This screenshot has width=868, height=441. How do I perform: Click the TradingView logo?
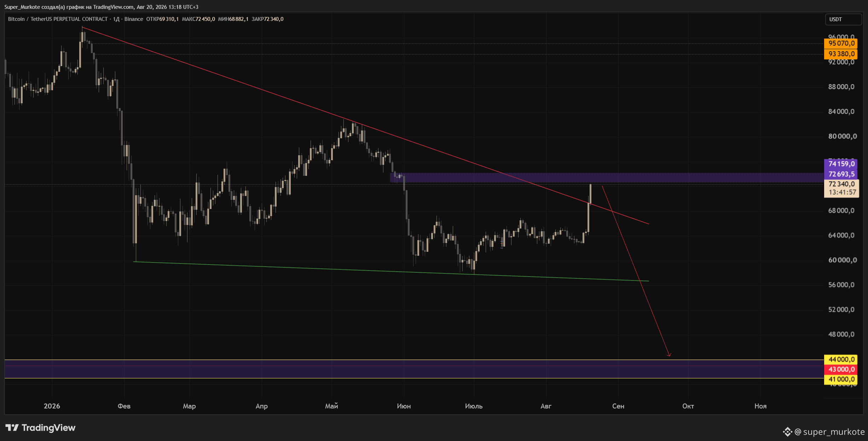pyautogui.click(x=40, y=428)
